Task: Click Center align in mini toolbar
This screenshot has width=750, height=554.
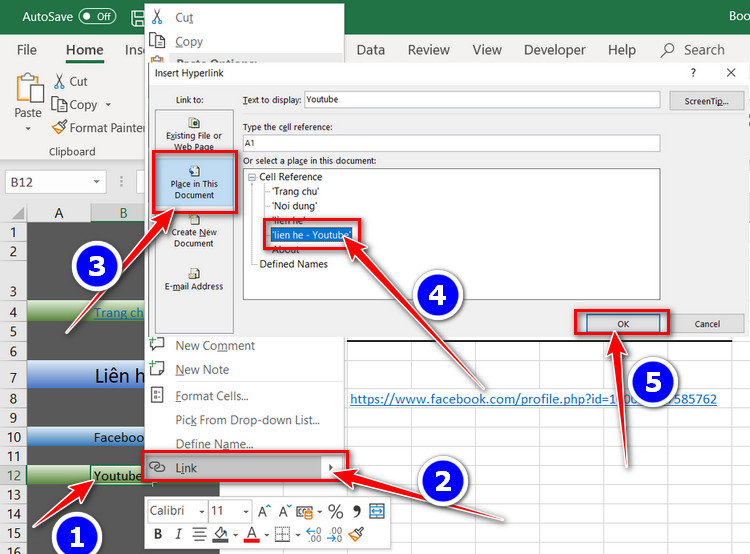Action: tap(199, 533)
